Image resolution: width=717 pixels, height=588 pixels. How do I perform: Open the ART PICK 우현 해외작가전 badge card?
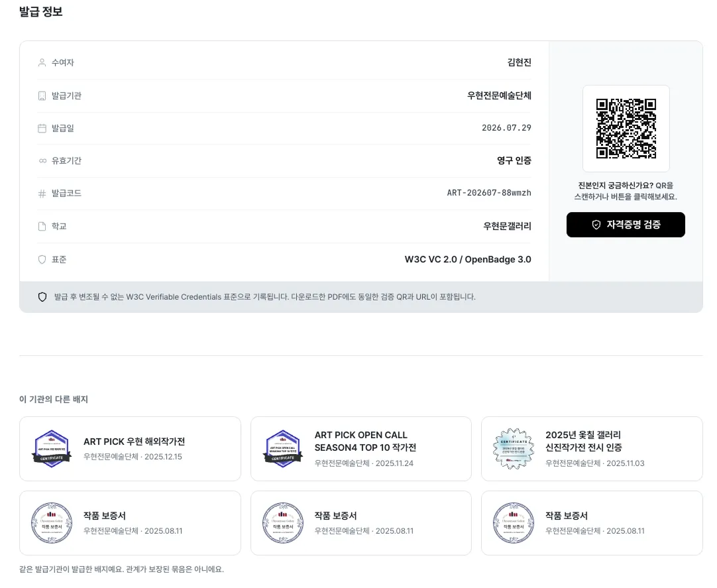131,449
